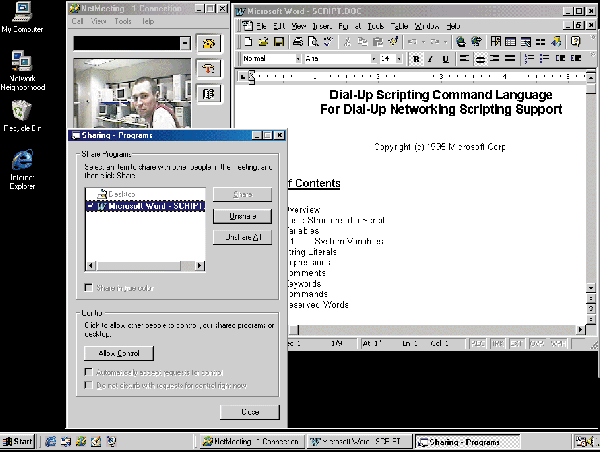Click the Save icon in Word toolbar
Image resolution: width=600 pixels, height=452 pixels.
coord(277,42)
